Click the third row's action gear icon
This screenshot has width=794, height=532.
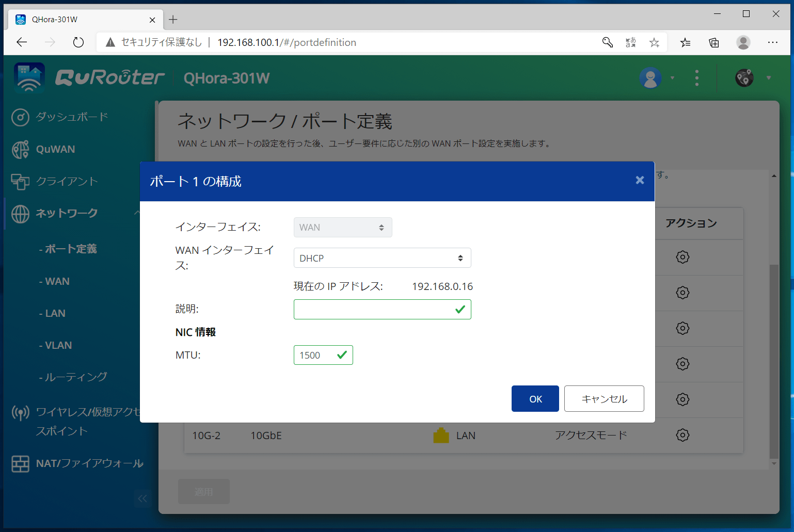point(682,328)
